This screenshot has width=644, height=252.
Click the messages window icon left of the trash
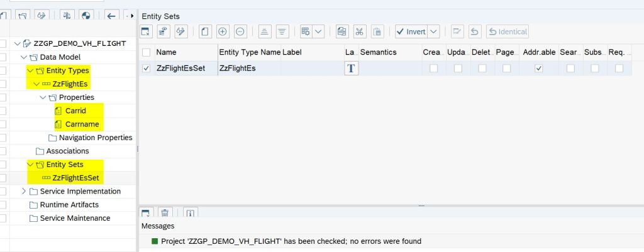click(146, 212)
